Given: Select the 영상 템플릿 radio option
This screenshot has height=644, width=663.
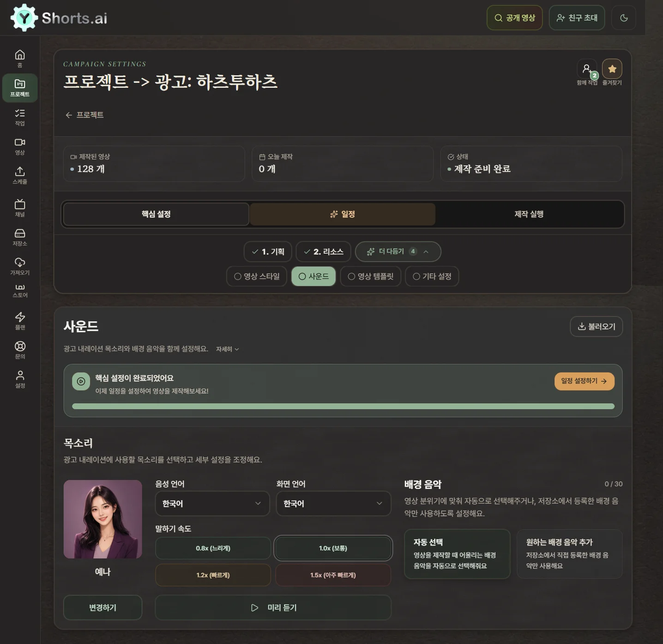Looking at the screenshot, I should coord(370,276).
